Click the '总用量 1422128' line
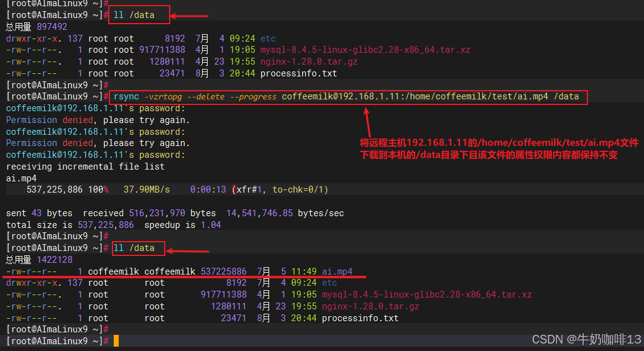The width and height of the screenshot is (644, 351). click(x=39, y=260)
